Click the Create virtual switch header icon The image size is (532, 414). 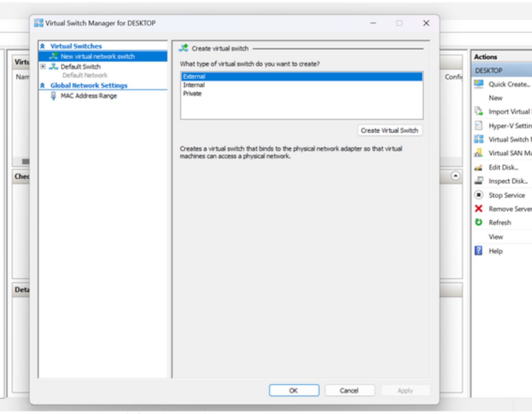184,48
